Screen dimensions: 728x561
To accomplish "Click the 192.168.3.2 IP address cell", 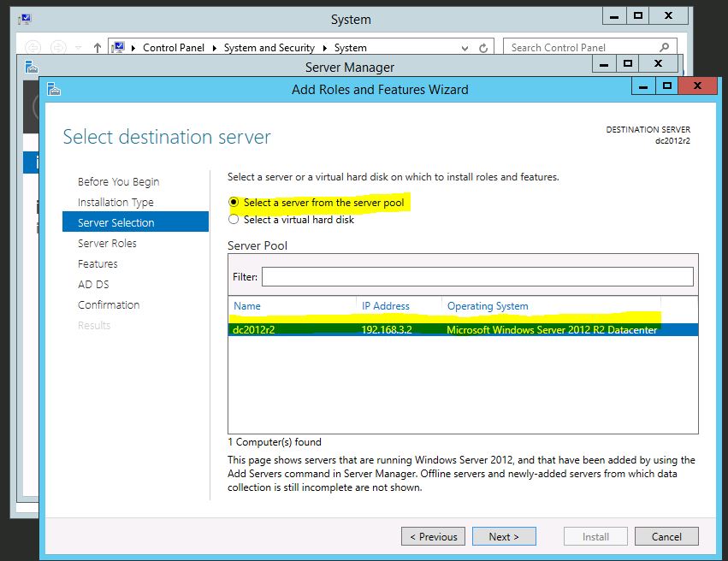I will point(387,329).
